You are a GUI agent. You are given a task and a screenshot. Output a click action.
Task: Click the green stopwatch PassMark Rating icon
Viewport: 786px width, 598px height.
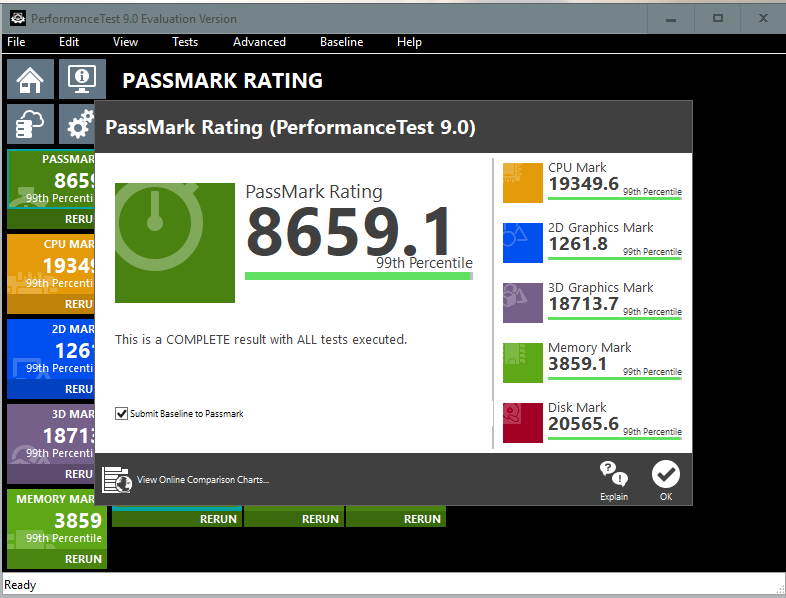pyautogui.click(x=175, y=243)
